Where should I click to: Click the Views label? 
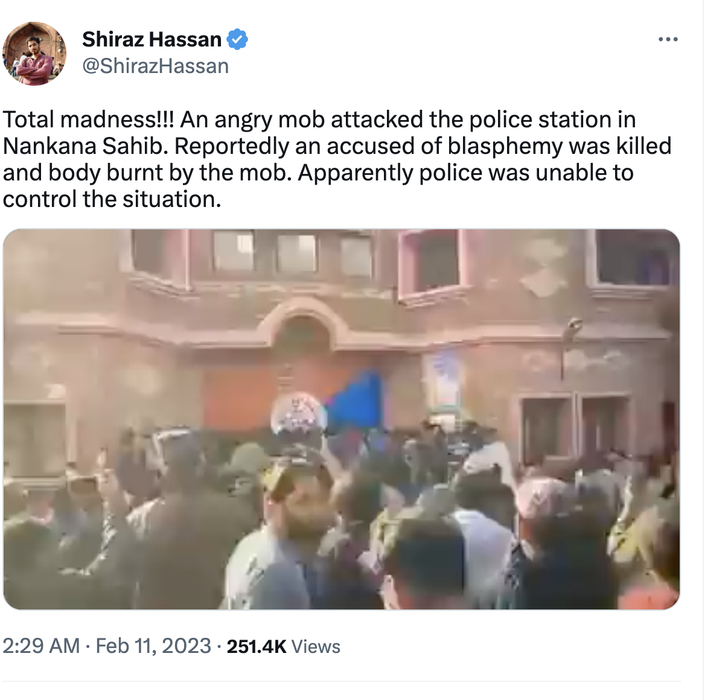point(316,647)
